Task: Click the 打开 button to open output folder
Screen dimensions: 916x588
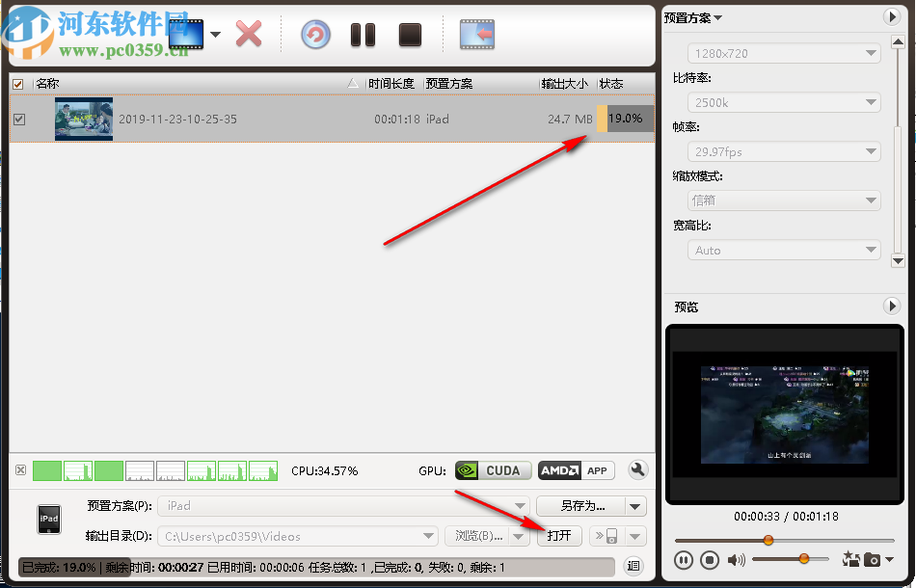Action: [x=559, y=536]
